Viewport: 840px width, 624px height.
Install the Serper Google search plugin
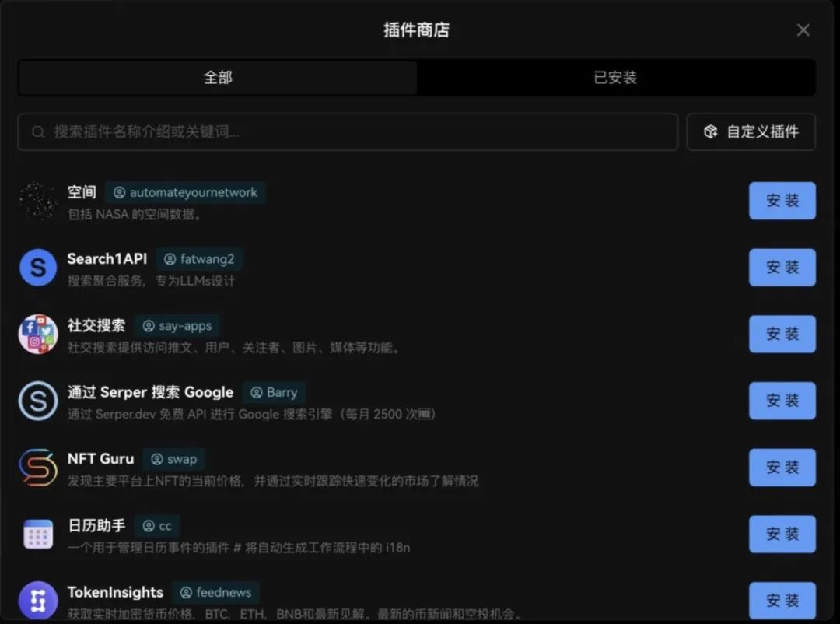pyautogui.click(x=782, y=401)
